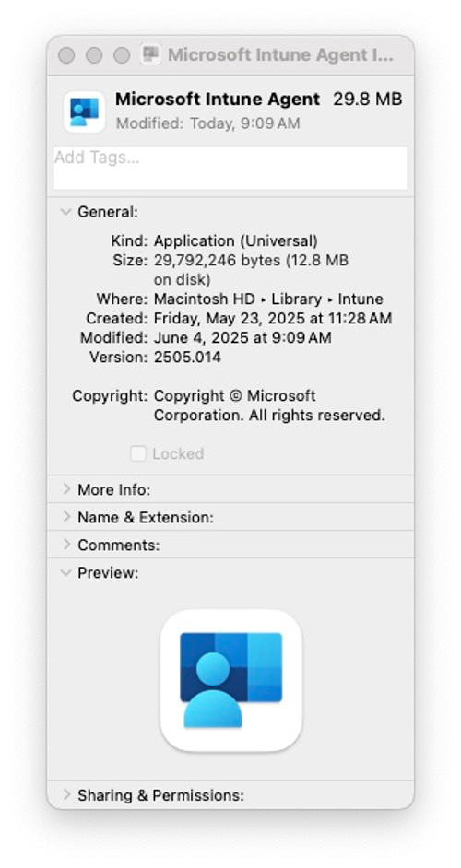Collapse the Preview section
The width and height of the screenshot is (461, 868).
click(66, 572)
